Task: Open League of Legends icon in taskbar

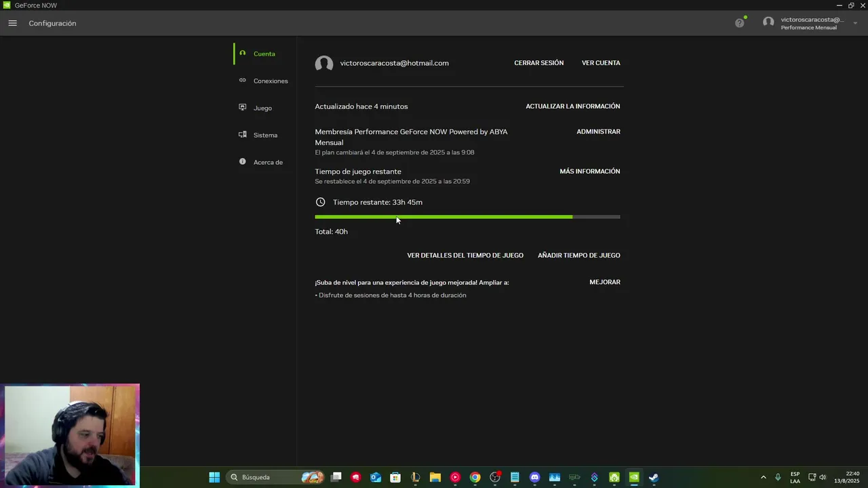Action: [x=415, y=477]
